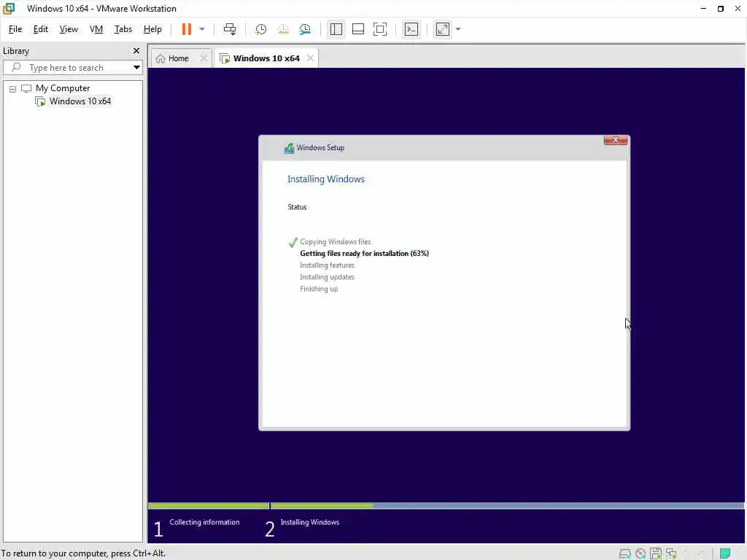Open the View menu
This screenshot has height=560, width=747.
pos(69,29)
